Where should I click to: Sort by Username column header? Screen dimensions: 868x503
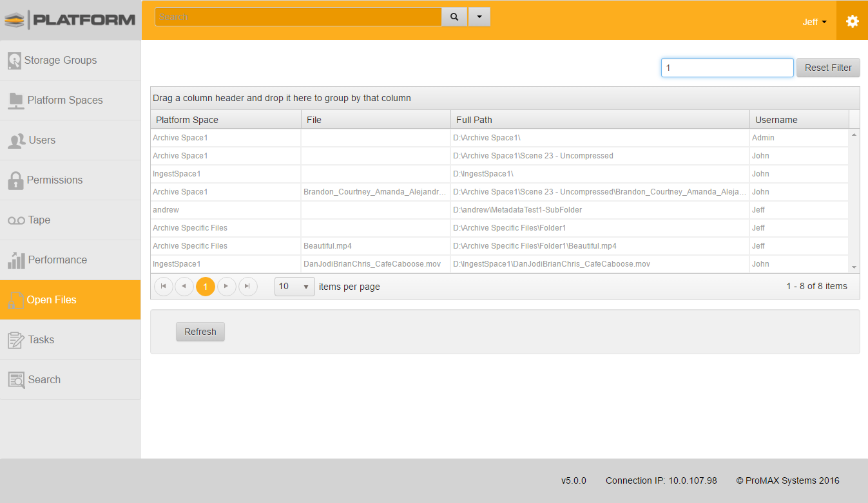point(800,120)
